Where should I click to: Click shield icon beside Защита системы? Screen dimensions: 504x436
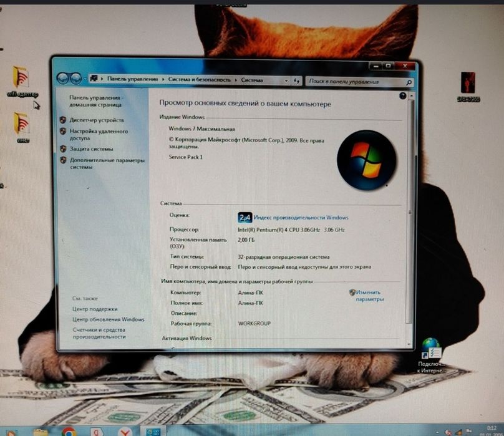pos(63,149)
